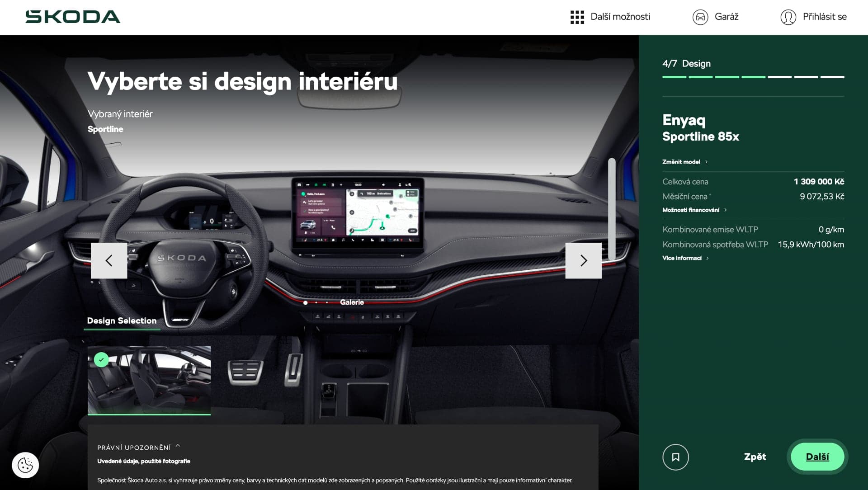Collapse the Právní upozornění section

tap(138, 447)
